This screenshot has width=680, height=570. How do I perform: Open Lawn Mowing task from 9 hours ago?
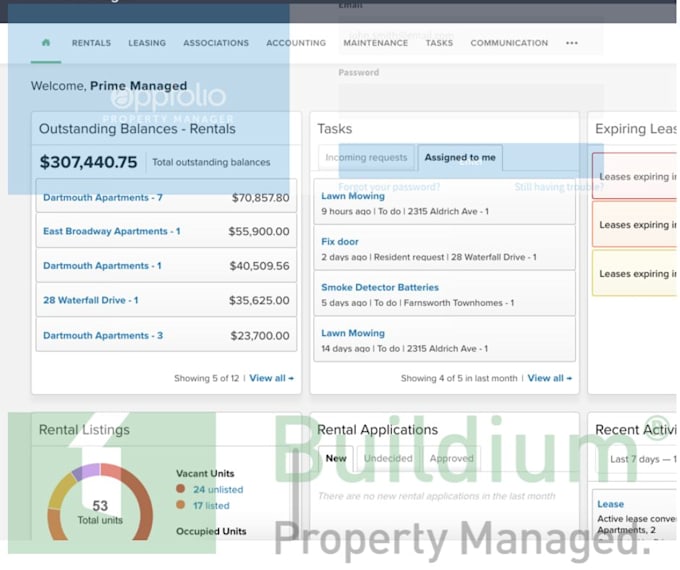click(x=353, y=196)
